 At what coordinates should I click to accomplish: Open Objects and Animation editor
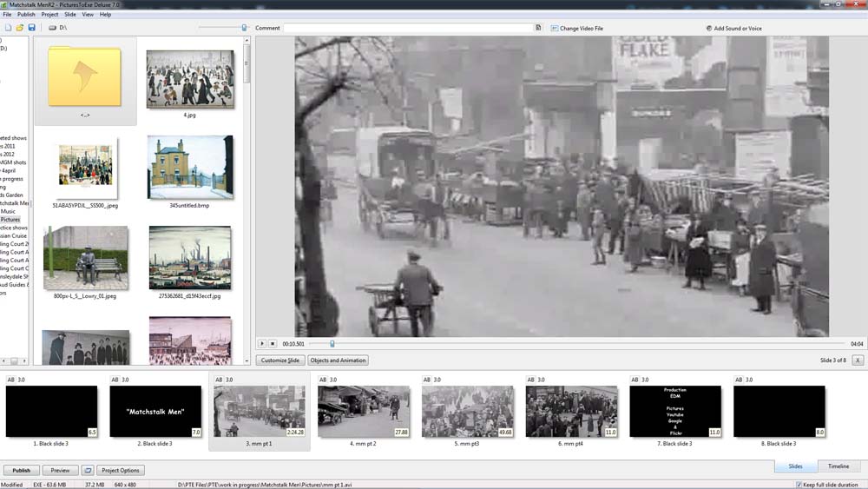[338, 360]
